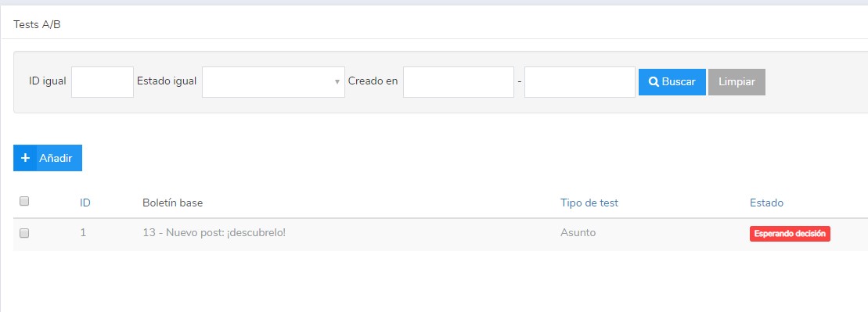Click the plus icon on Añadir
Viewport: 868px width, 312px height.
click(x=25, y=158)
